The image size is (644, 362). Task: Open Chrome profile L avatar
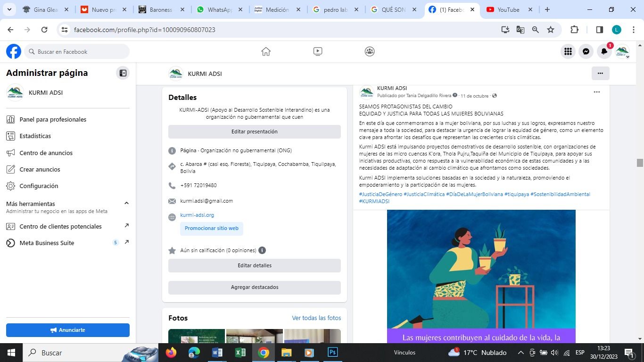pos(617,30)
